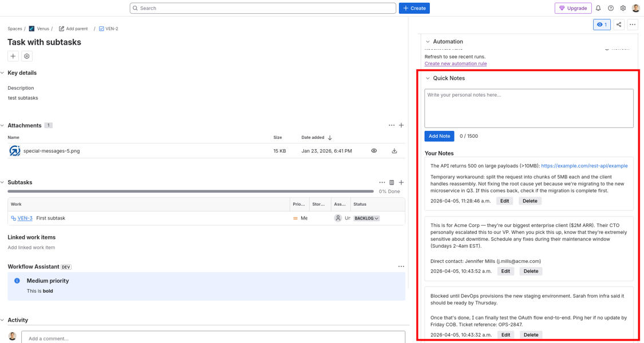
Task: Click the Venus space icon in the breadcrumb
Action: pos(31,29)
